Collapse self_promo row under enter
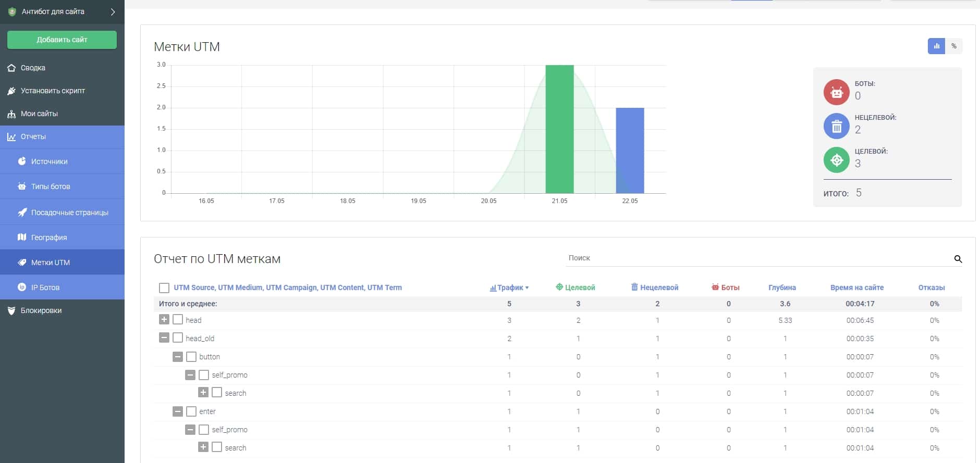The width and height of the screenshot is (980, 463). [x=190, y=429]
